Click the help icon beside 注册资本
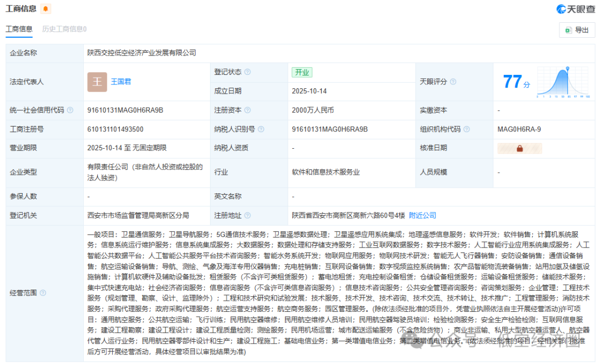 247,110
